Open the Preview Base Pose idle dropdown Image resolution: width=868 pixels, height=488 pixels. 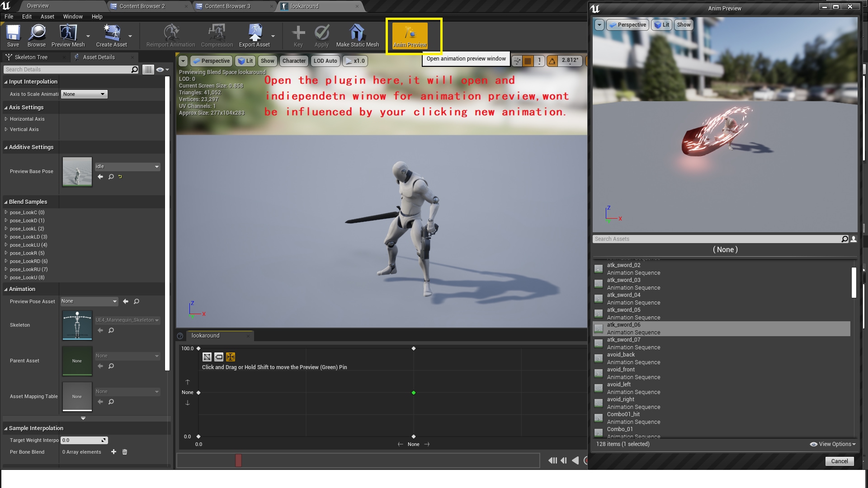click(127, 166)
